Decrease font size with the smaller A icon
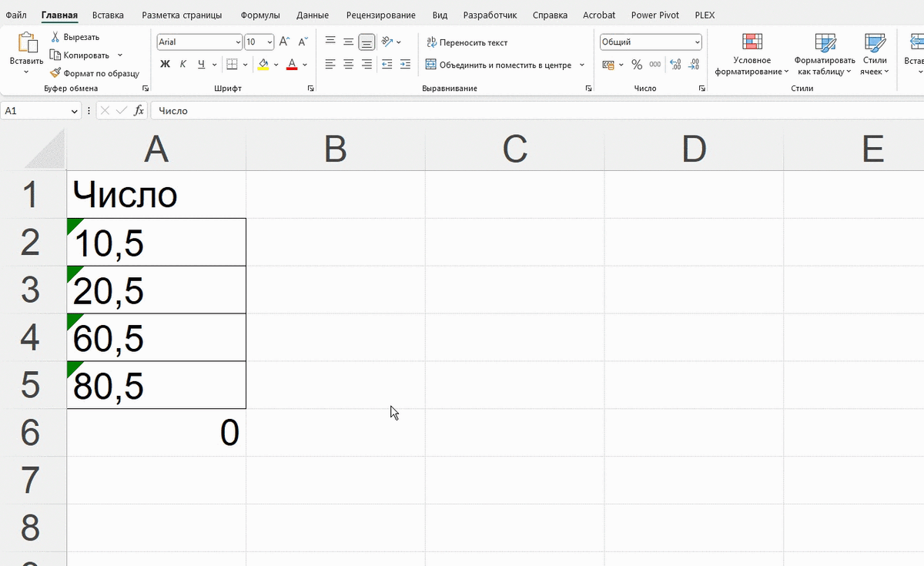 click(303, 42)
